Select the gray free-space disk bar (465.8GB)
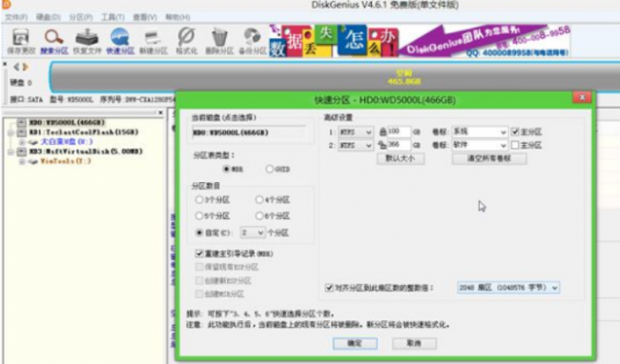Image resolution: width=620 pixels, height=364 pixels. click(334, 77)
